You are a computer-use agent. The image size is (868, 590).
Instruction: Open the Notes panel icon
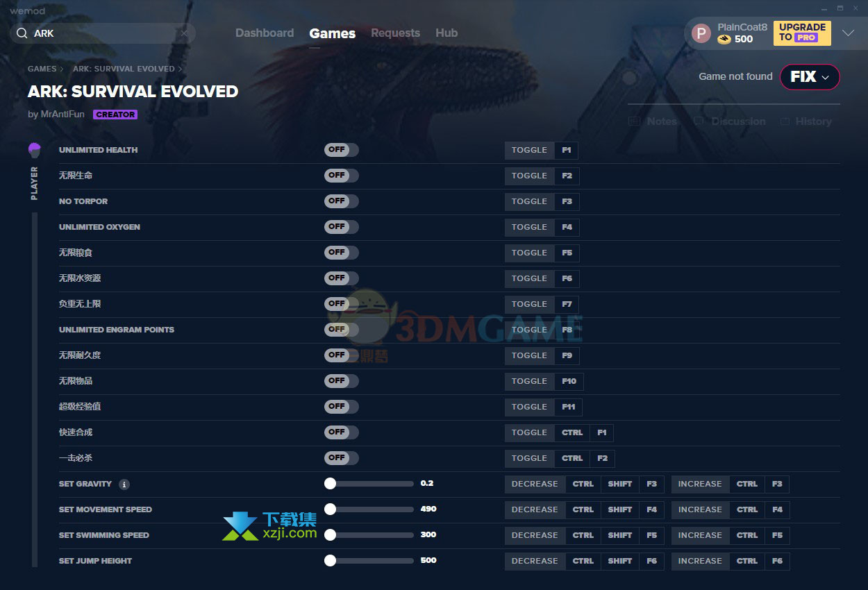coord(634,121)
